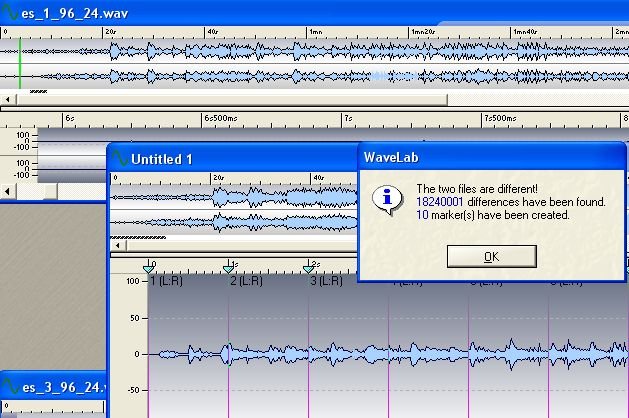Image resolution: width=629 pixels, height=418 pixels.
Task: Select marker 3 triangle on the ruler
Action: (309, 268)
